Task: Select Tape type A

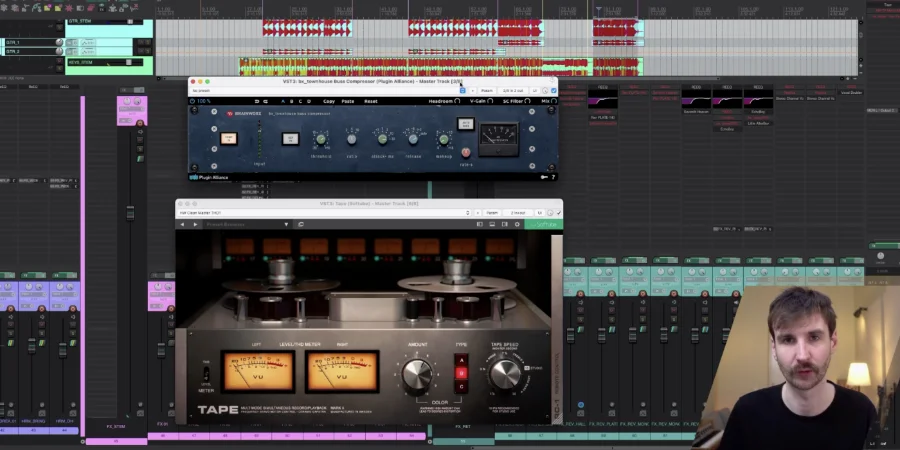Action: [460, 360]
